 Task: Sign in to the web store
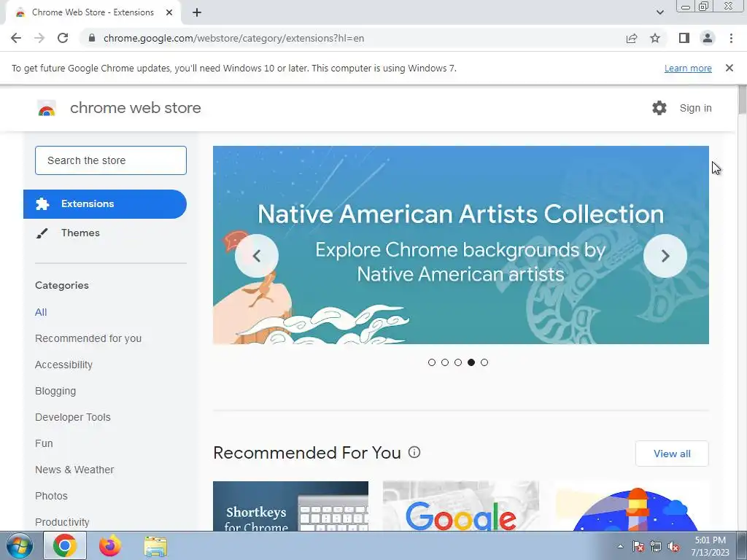coord(695,108)
